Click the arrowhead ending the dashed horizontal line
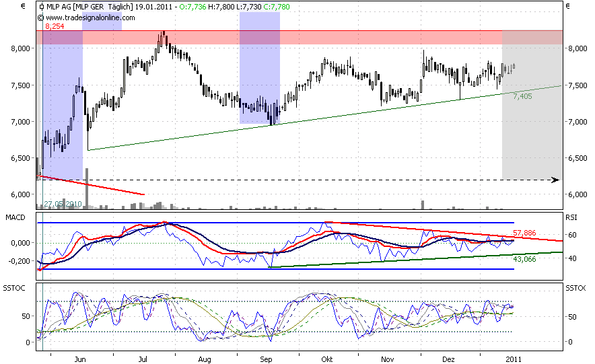 (x=555, y=180)
